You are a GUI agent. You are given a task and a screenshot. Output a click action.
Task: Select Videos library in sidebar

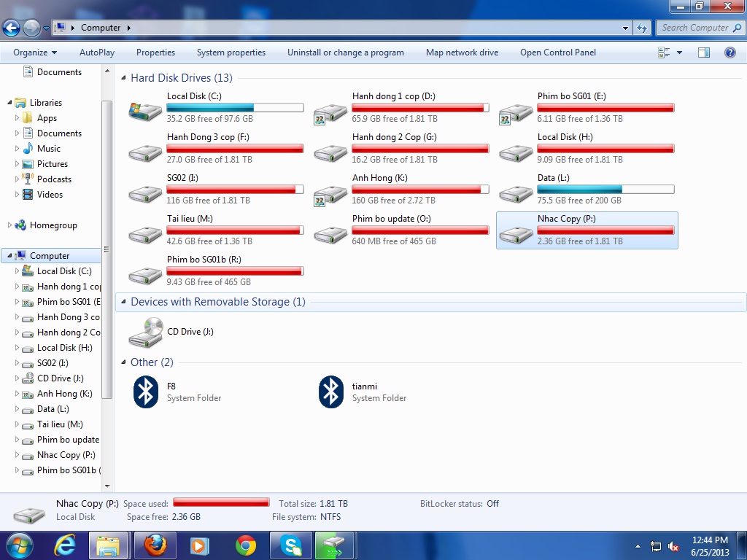tap(50, 194)
